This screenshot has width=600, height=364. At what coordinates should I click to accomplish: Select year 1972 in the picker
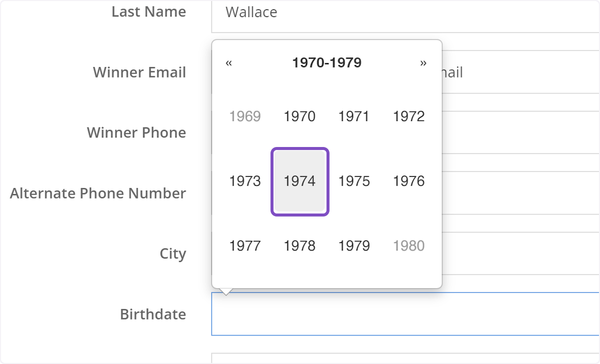408,116
